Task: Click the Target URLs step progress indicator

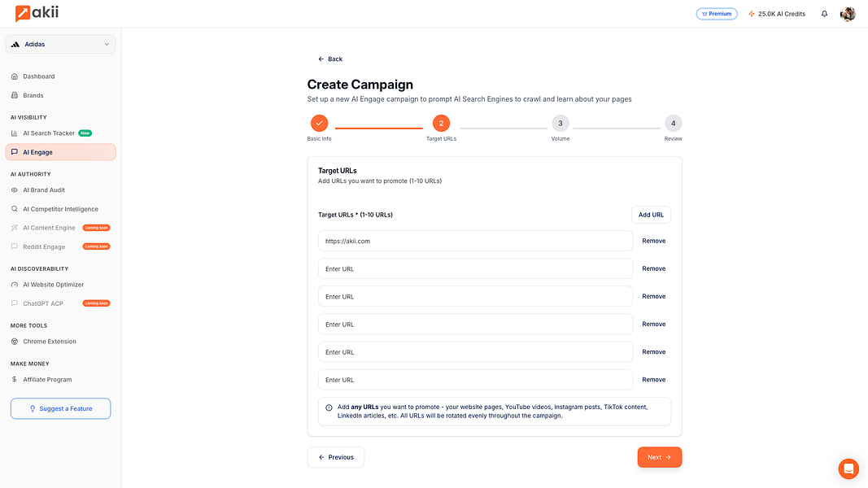Action: pyautogui.click(x=440, y=124)
